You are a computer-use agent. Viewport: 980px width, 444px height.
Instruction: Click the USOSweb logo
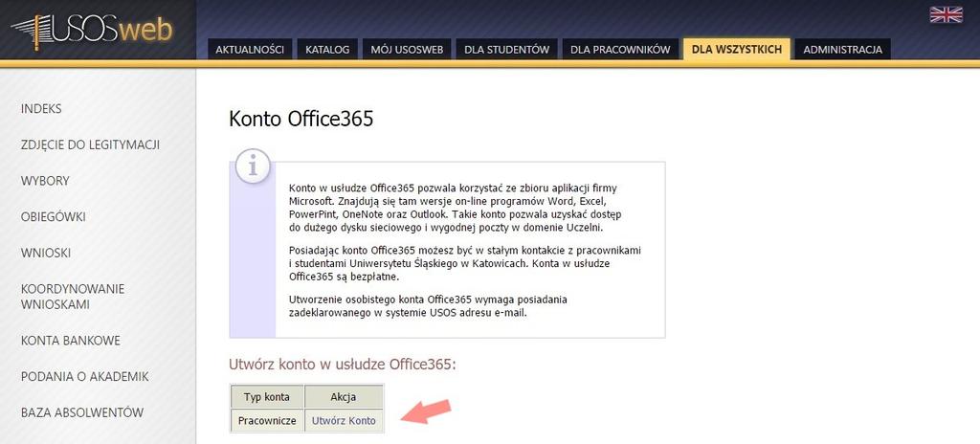pyautogui.click(x=93, y=30)
